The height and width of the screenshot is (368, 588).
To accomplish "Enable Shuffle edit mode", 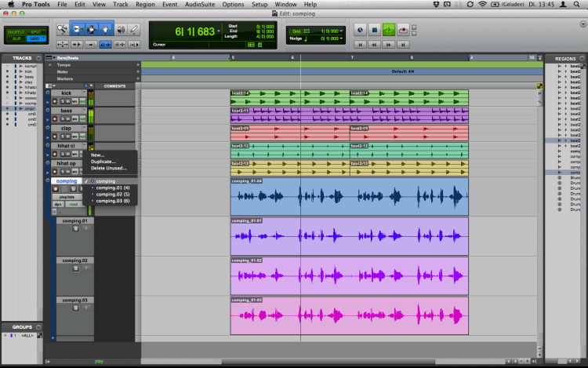I will tap(16, 32).
